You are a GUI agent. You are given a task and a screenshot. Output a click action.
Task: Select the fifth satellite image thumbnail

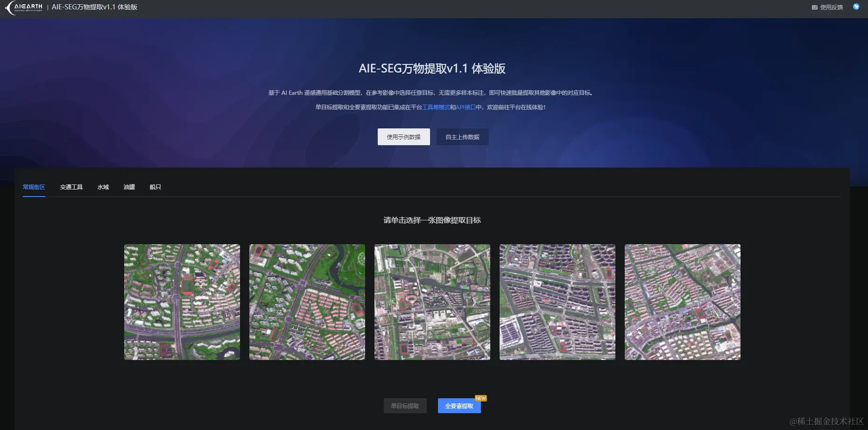[683, 302]
